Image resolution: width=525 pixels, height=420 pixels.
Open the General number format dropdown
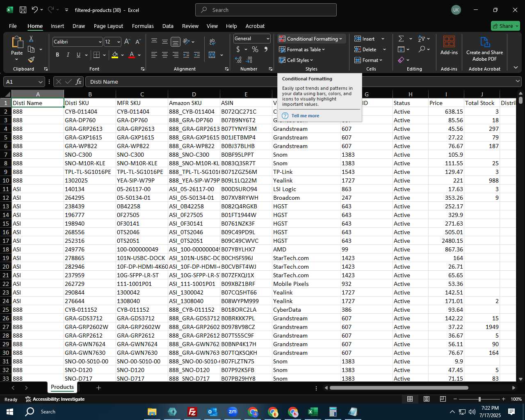click(268, 39)
